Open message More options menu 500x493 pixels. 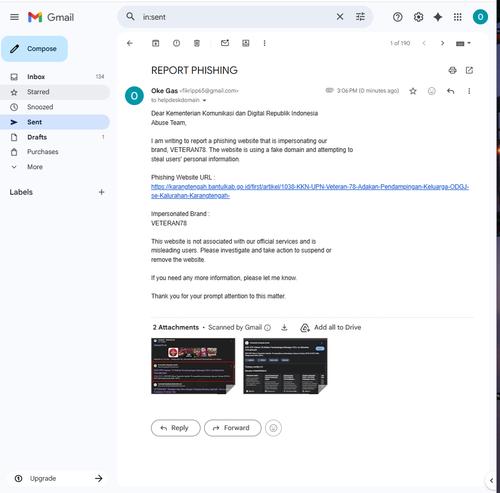[469, 91]
